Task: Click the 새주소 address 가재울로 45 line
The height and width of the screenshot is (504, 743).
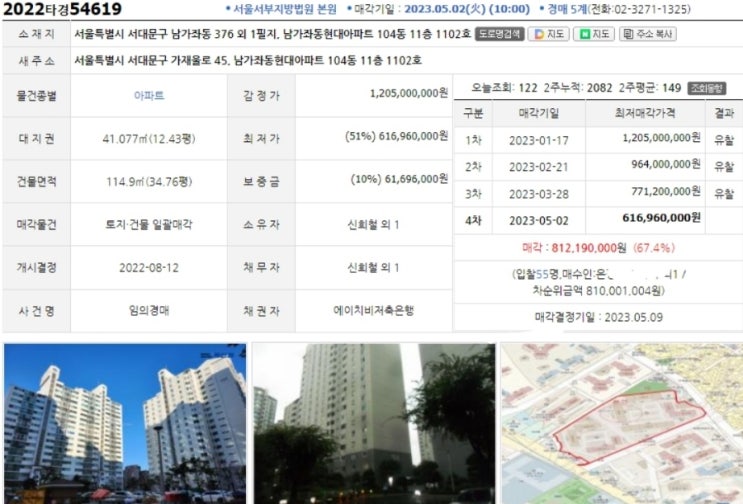Action: point(248,61)
